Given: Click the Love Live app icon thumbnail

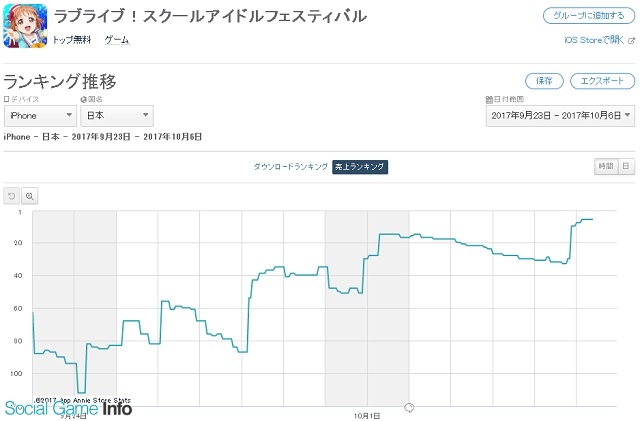Looking at the screenshot, I should pos(25,27).
